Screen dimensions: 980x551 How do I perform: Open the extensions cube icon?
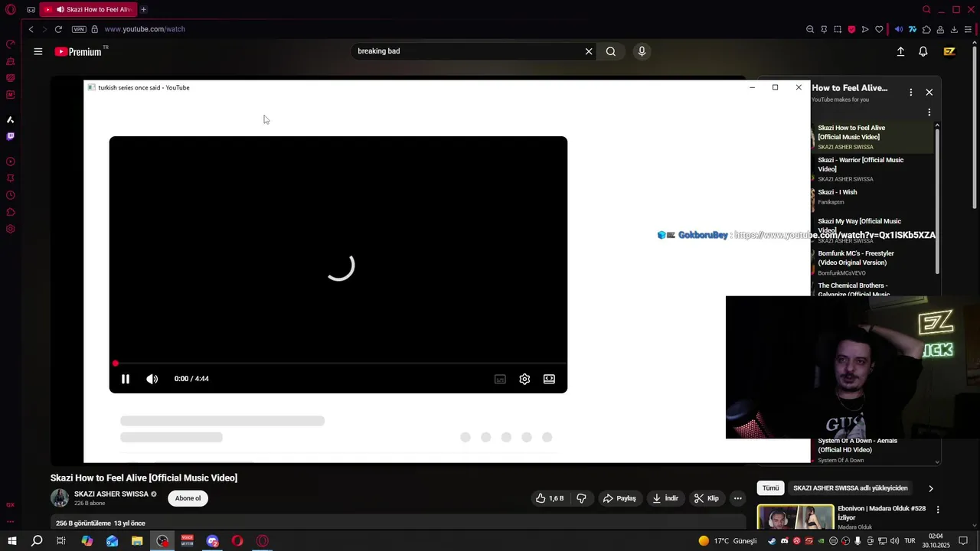coord(926,29)
